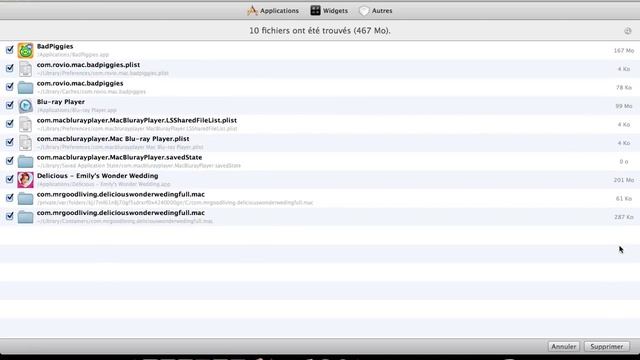Screen dimensions: 640x360
Task: Click the /Applications/BadPiggies.app path text
Action: pos(73,55)
